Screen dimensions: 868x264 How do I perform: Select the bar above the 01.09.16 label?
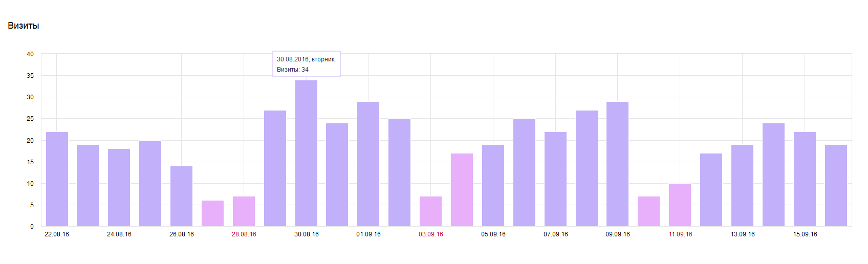click(368, 164)
